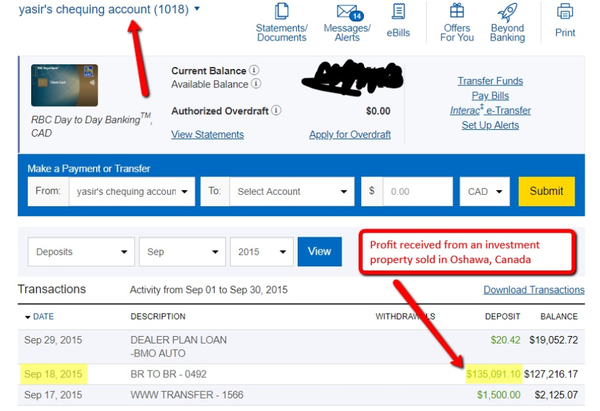600x411 pixels.
Task: Open the eBills icon
Action: (398, 11)
